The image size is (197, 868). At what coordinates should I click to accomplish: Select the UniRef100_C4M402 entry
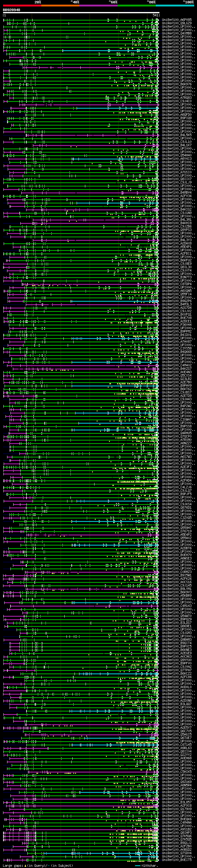177,365
